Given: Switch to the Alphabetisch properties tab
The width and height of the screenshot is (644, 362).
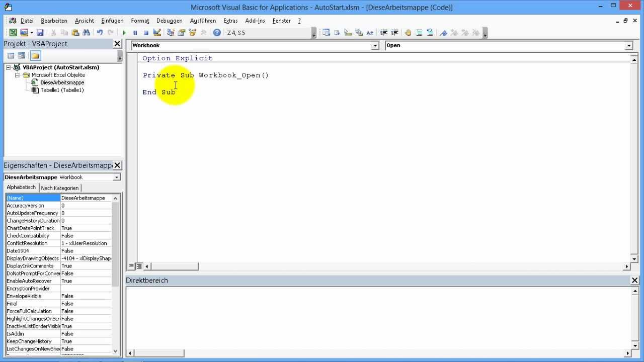Looking at the screenshot, I should 21,187.
